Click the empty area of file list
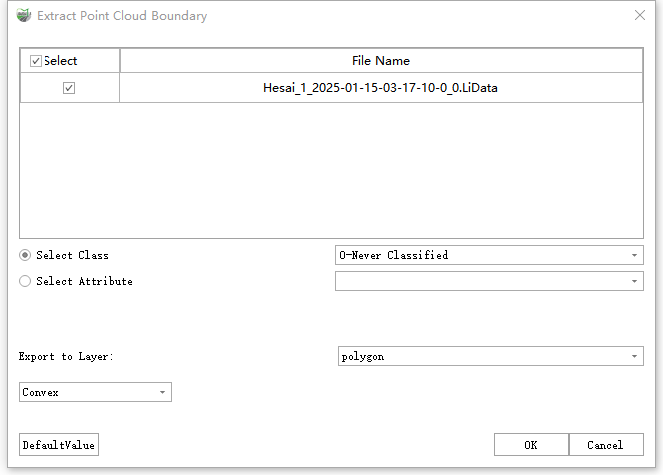The width and height of the screenshot is (663, 475). click(x=331, y=170)
